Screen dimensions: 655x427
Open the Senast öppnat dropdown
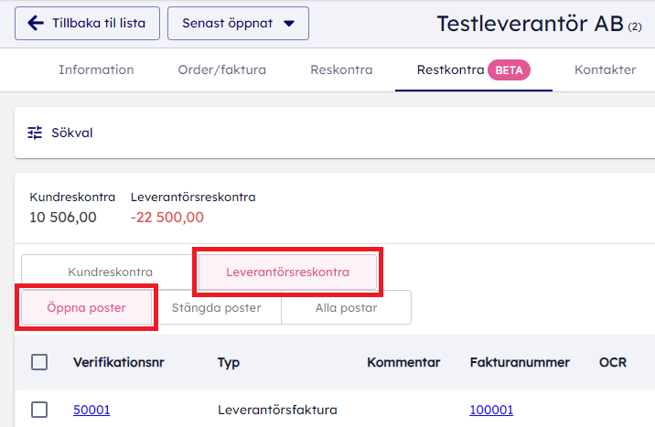[238, 23]
